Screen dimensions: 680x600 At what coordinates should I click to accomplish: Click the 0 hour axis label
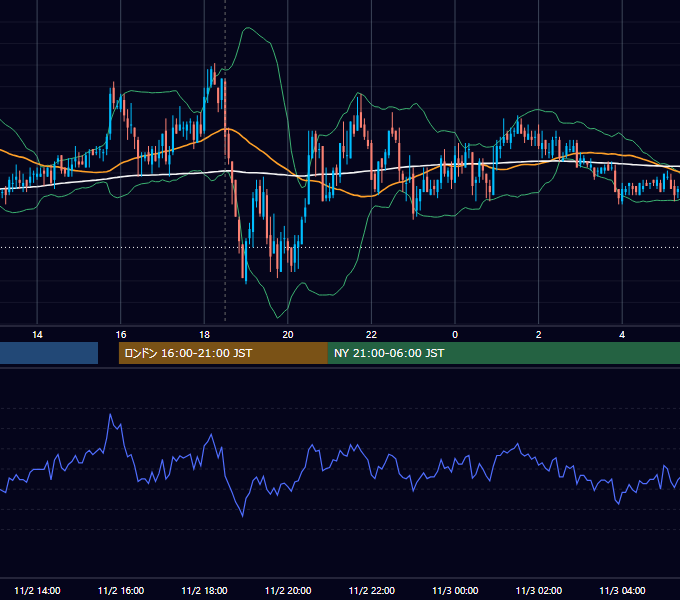(x=455, y=335)
